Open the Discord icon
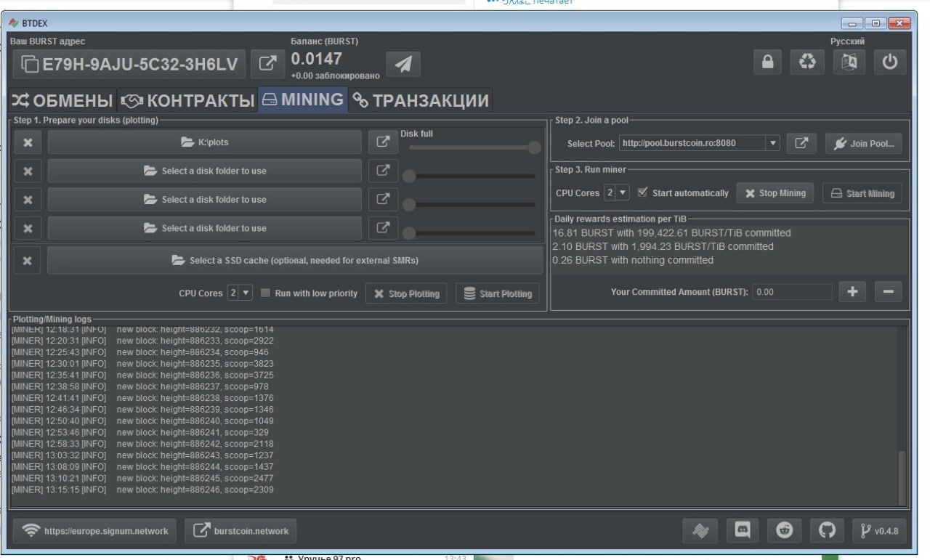 click(743, 531)
